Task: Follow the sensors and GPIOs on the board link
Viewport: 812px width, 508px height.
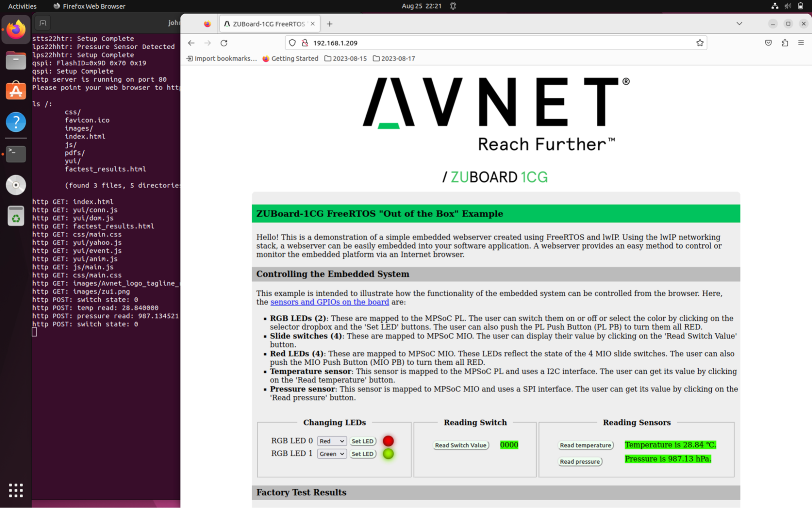Action: 329,302
